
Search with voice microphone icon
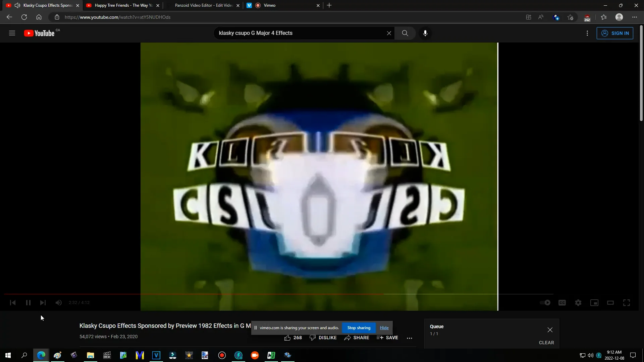[425, 33]
